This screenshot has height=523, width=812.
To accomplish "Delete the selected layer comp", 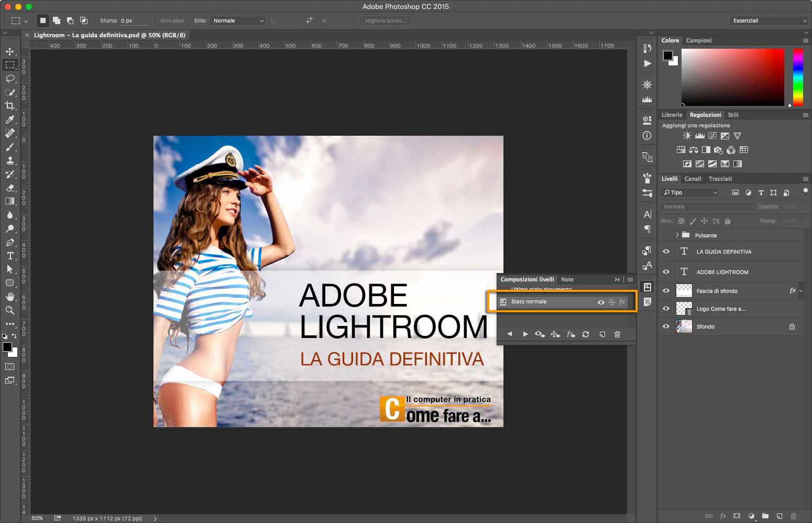I will [617, 334].
